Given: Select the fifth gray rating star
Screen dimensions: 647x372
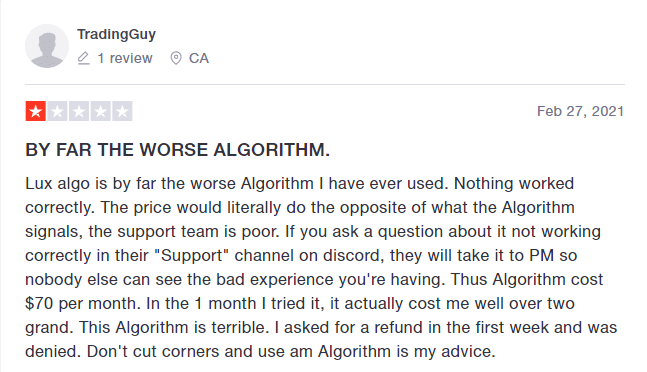Looking at the screenshot, I should pos(122,111).
